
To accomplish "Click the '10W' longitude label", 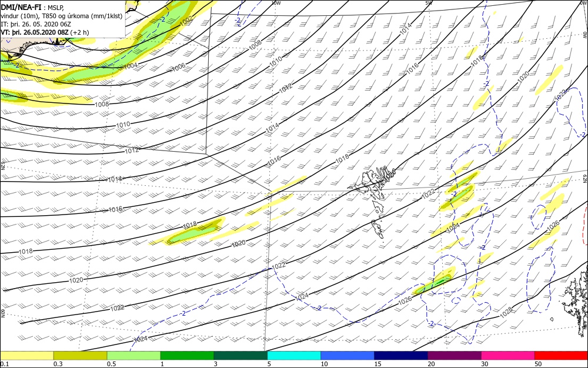I will click(276, 3).
